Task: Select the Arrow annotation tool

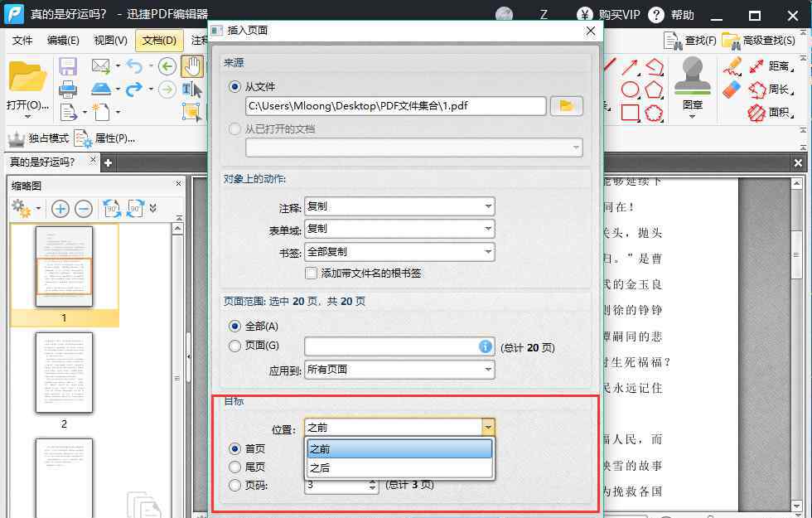Action: tap(631, 66)
